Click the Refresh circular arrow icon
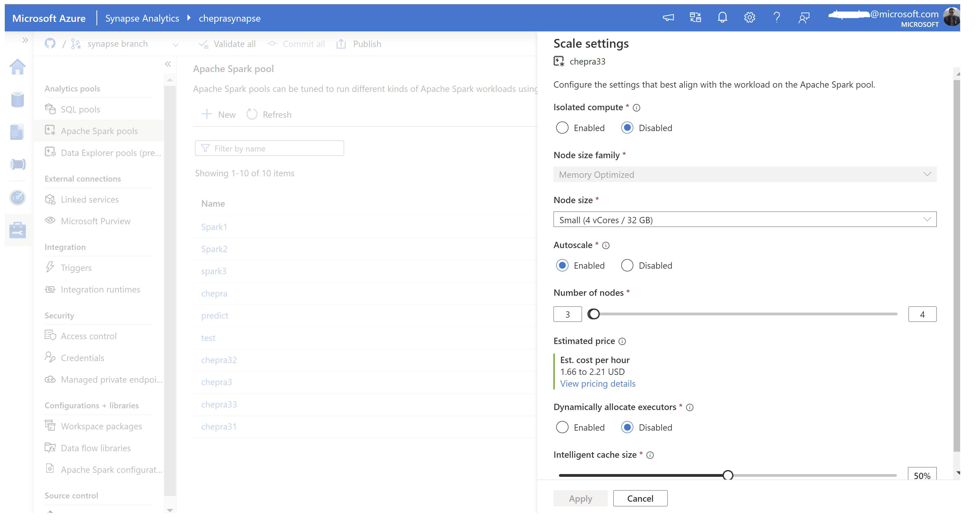The width and height of the screenshot is (980, 521). pyautogui.click(x=252, y=114)
